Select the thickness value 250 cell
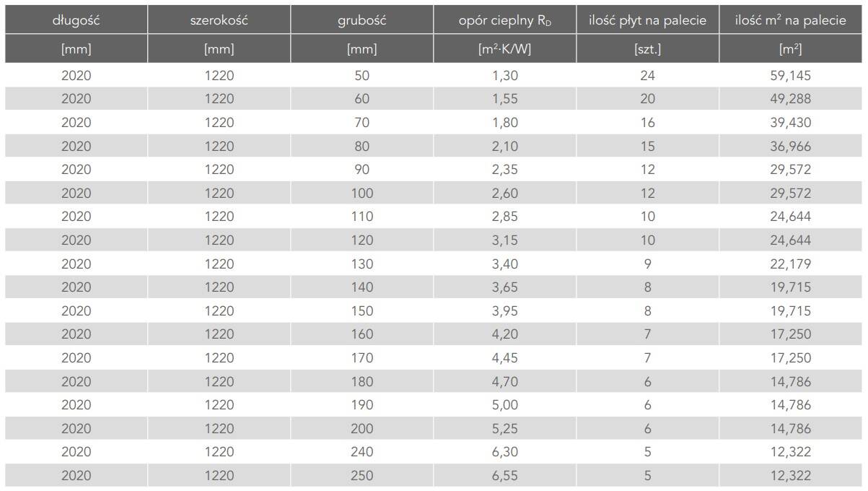 [x=361, y=475]
